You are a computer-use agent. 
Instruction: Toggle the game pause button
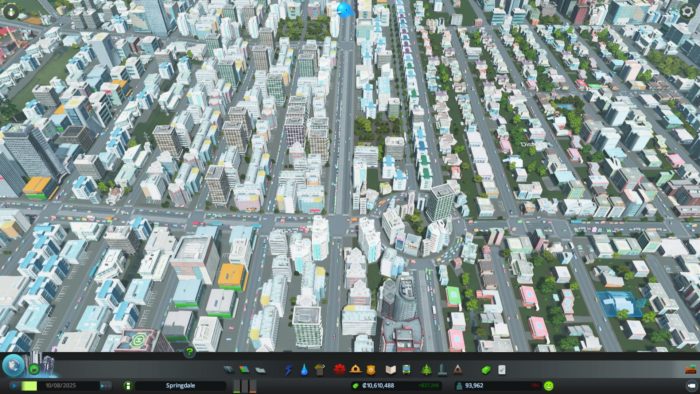coord(14,386)
